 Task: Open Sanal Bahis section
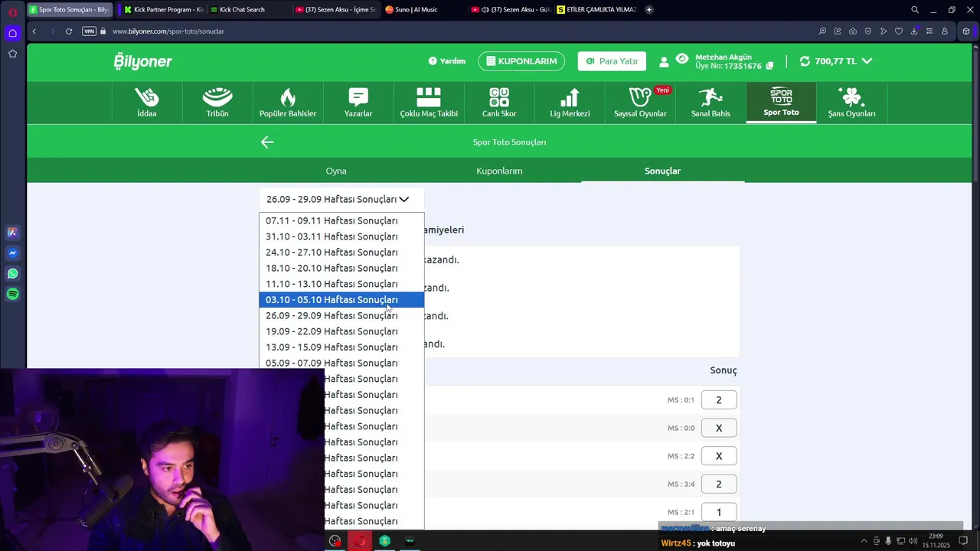(x=710, y=103)
